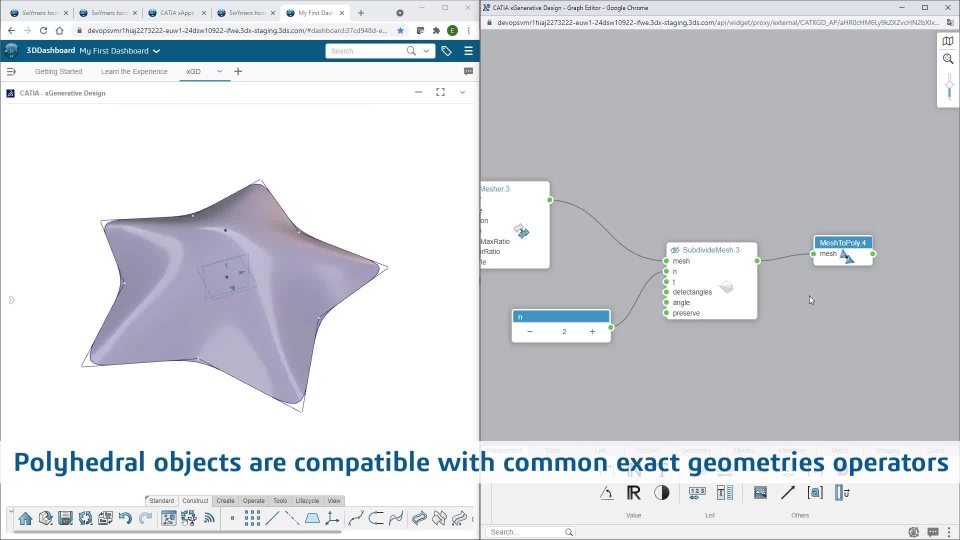Expand the widget menu chevron for CATIA xGenerative Design
960x540 pixels.
coord(462,92)
